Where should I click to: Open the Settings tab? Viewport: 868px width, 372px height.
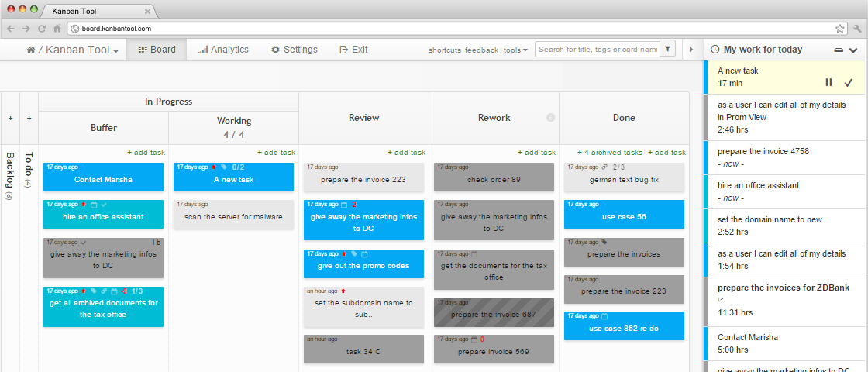(x=294, y=50)
